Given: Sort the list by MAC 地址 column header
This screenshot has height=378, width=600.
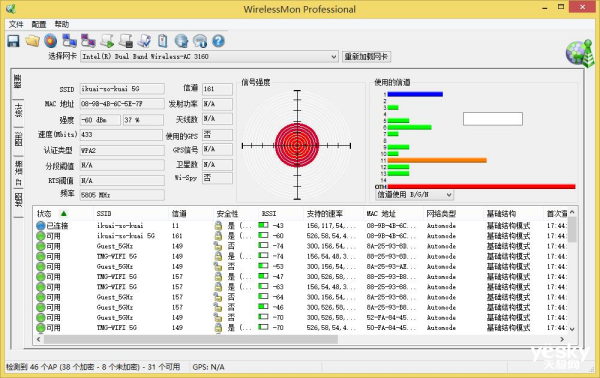Looking at the screenshot, I should (393, 213).
